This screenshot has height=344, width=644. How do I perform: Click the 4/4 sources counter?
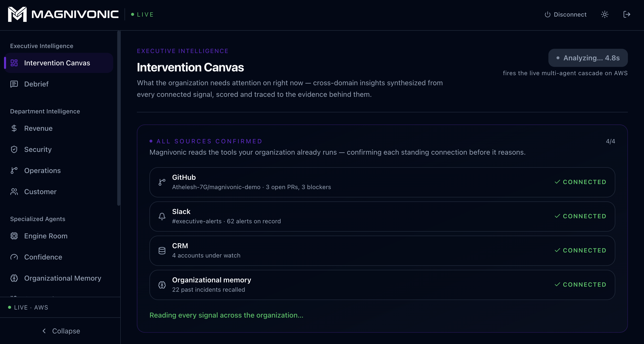coord(611,141)
